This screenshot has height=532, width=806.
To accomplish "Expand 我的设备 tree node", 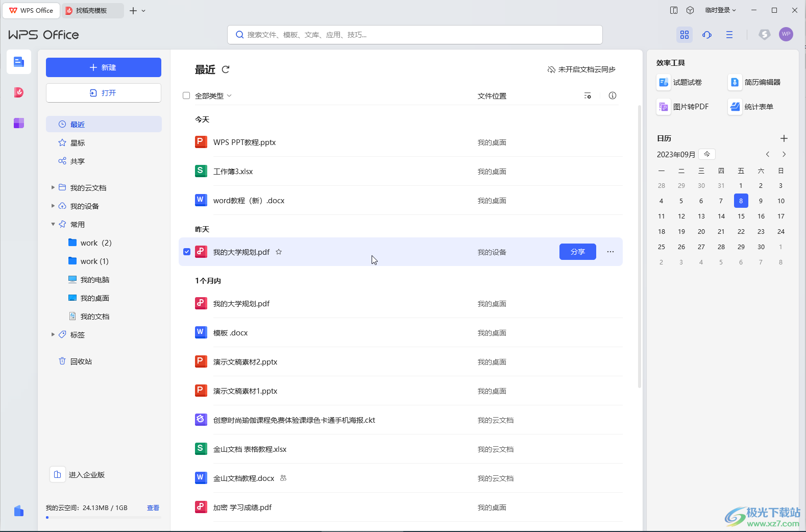I will coord(53,206).
